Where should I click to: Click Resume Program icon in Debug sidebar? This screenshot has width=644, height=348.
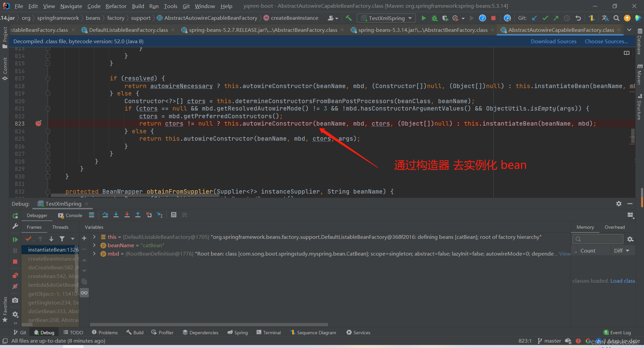pos(15,239)
